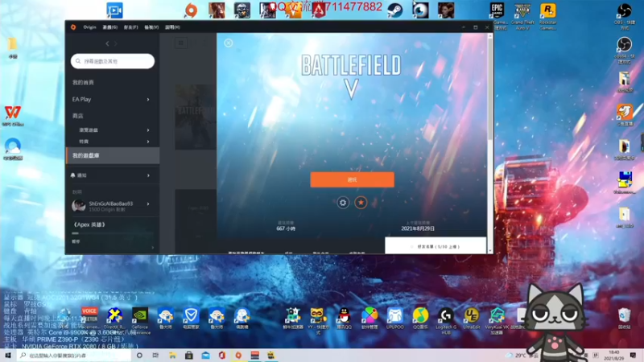The width and height of the screenshot is (644, 362).
Task: Open the YY desktop shortcut
Action: [317, 320]
